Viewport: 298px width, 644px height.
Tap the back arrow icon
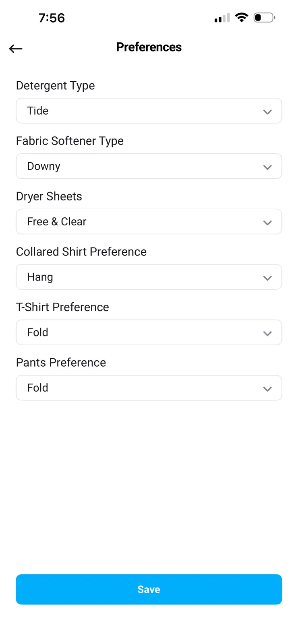coord(16,49)
